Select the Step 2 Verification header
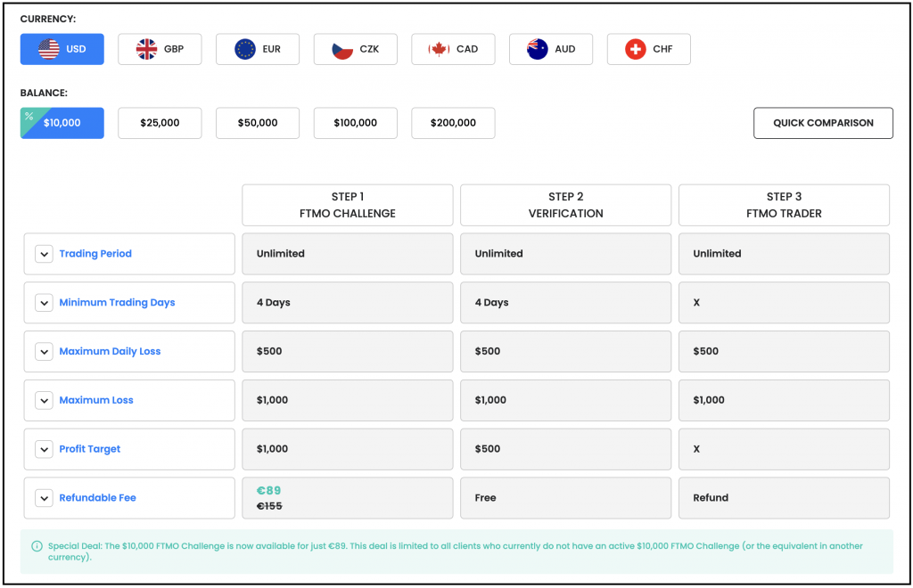913x588 pixels. (x=565, y=205)
